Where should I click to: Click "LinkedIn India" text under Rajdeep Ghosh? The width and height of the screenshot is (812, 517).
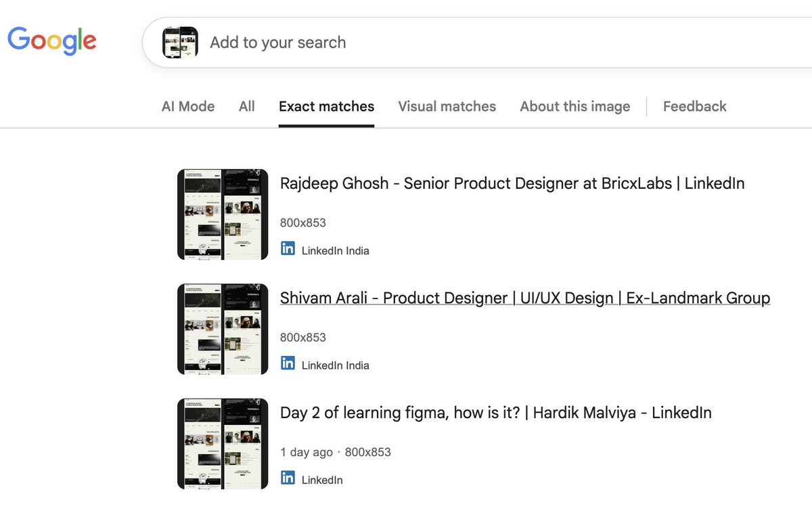tap(336, 251)
